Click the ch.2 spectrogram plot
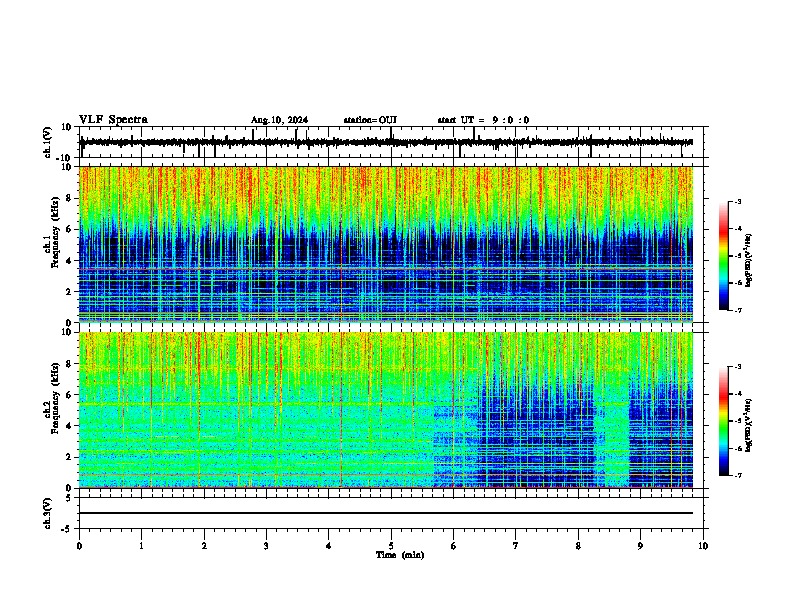 tap(386, 410)
